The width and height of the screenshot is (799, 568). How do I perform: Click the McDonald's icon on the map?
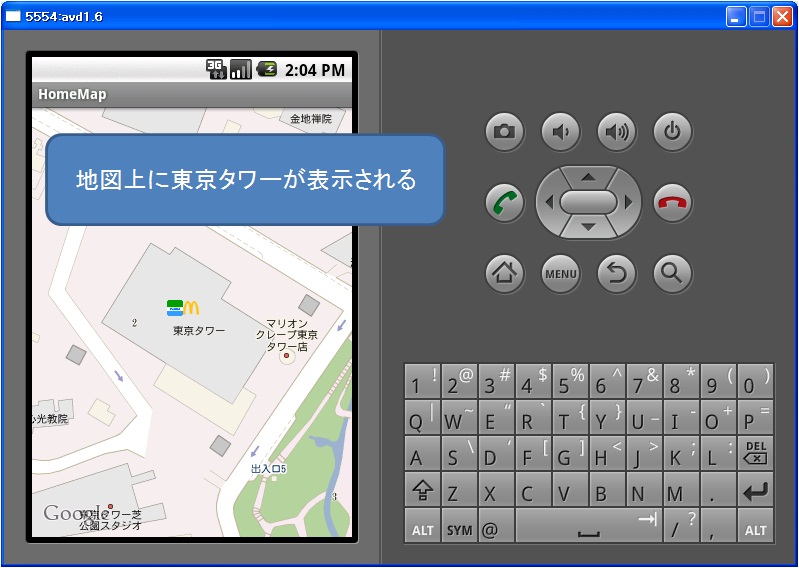tap(192, 308)
